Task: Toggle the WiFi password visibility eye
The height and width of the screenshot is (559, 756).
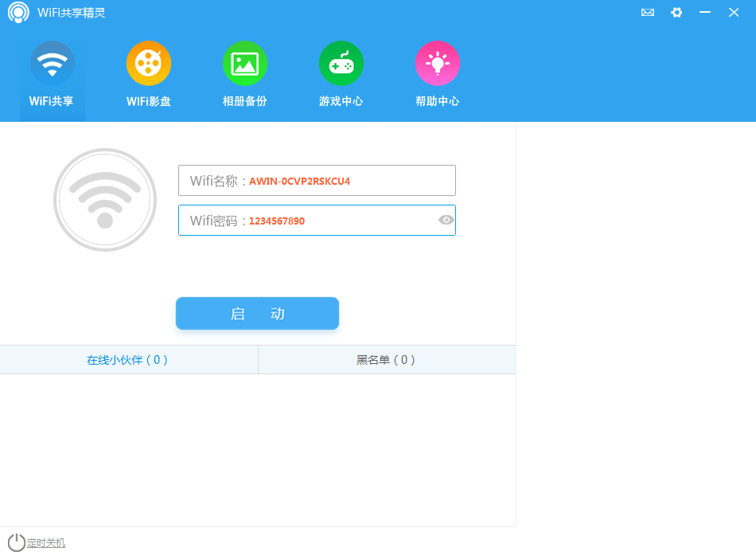Action: point(446,221)
